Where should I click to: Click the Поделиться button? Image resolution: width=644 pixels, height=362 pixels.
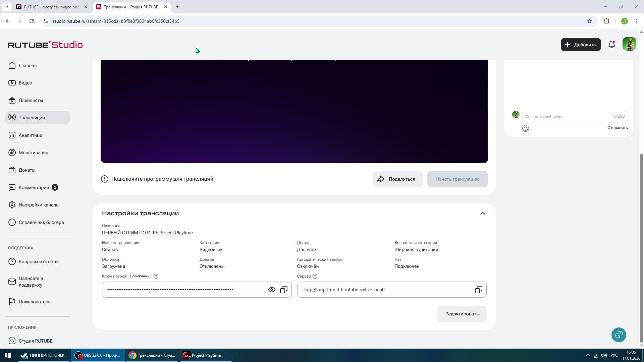(x=397, y=179)
